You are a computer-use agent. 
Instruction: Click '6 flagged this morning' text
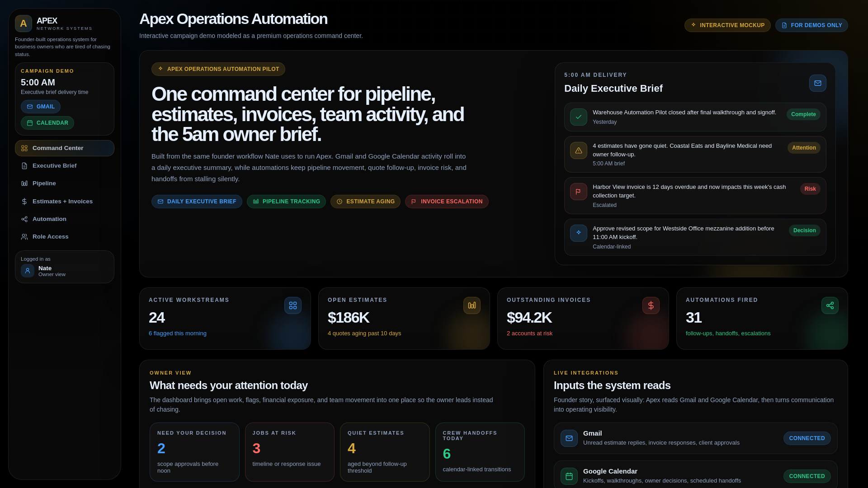tap(178, 333)
